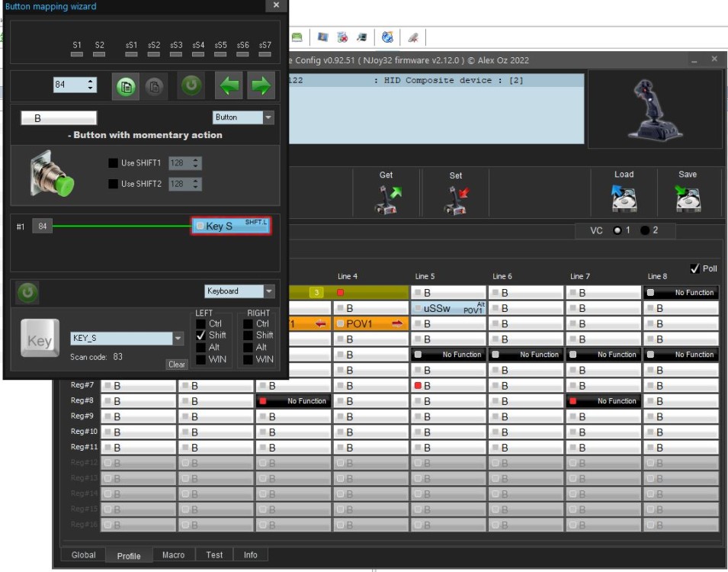Toggle the Poll checkbox
This screenshot has height=572, width=728.
tap(694, 268)
